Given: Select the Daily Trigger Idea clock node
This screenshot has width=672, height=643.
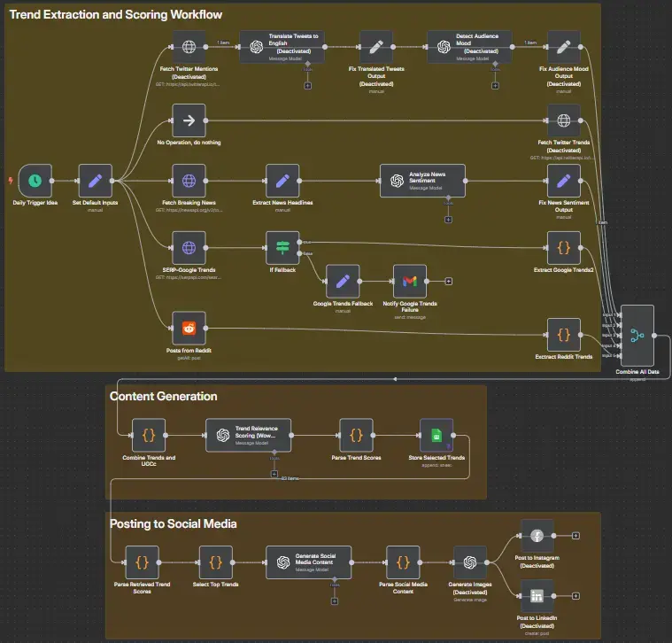Looking at the screenshot, I should 35,181.
